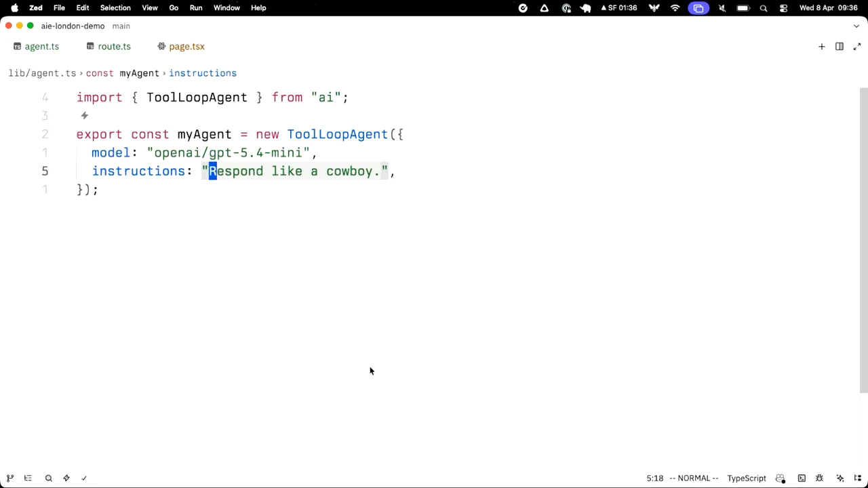Open Wi-Fi menu bar icon
Screen dimensions: 868x488
tap(675, 8)
